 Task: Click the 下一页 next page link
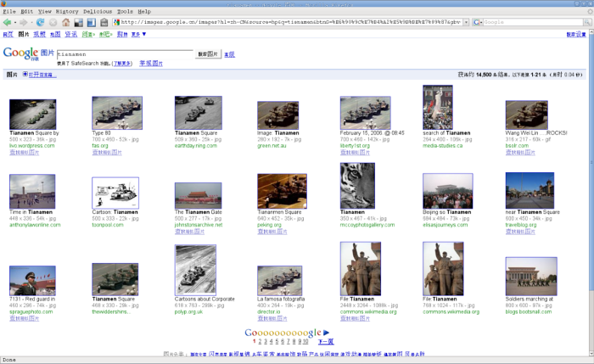tap(326, 342)
